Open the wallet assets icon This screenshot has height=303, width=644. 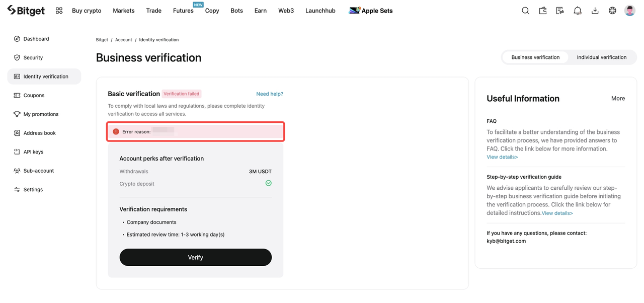tap(543, 11)
